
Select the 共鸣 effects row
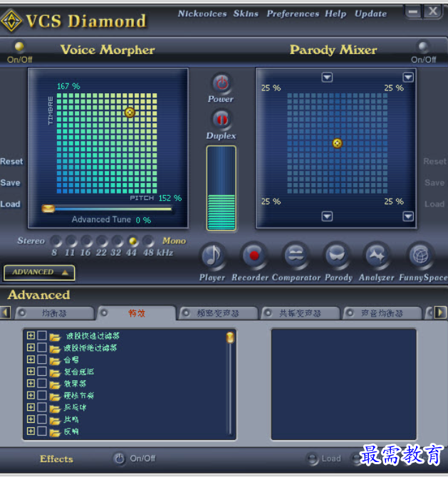[x=71, y=419]
